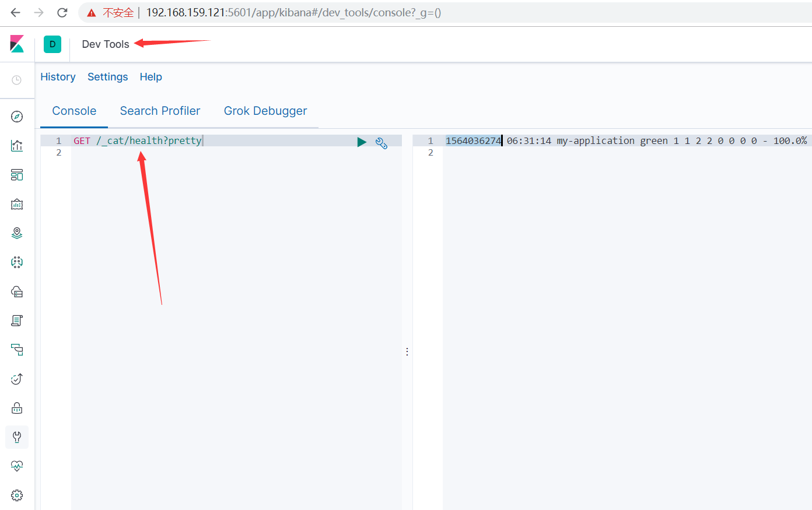
Task: Switch to the Console tab
Action: 74,111
